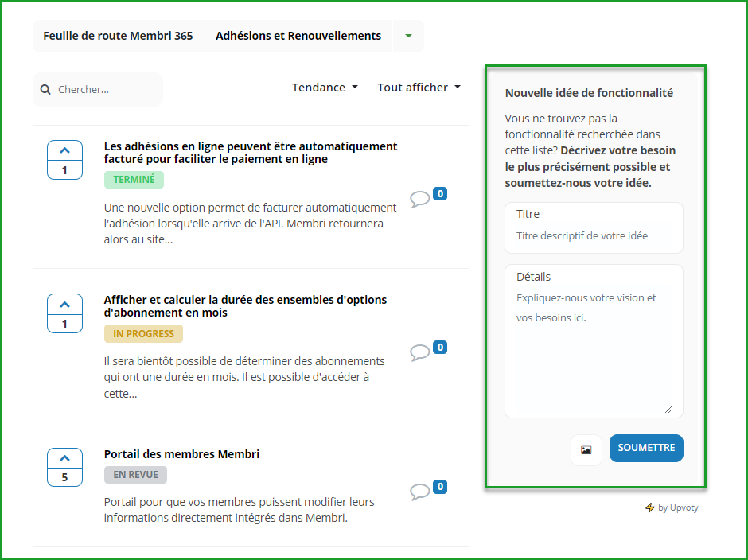
Task: Open the Portail des membres Membri idea
Action: click(181, 454)
